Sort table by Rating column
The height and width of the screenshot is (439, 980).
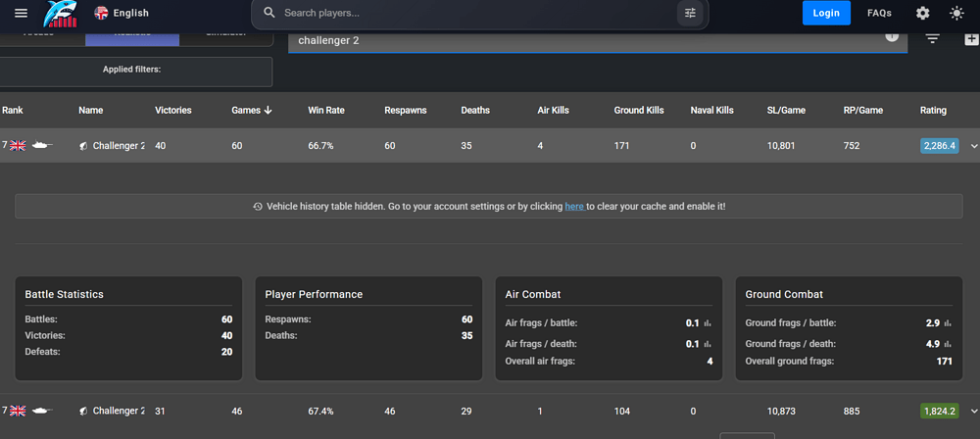[x=933, y=110]
